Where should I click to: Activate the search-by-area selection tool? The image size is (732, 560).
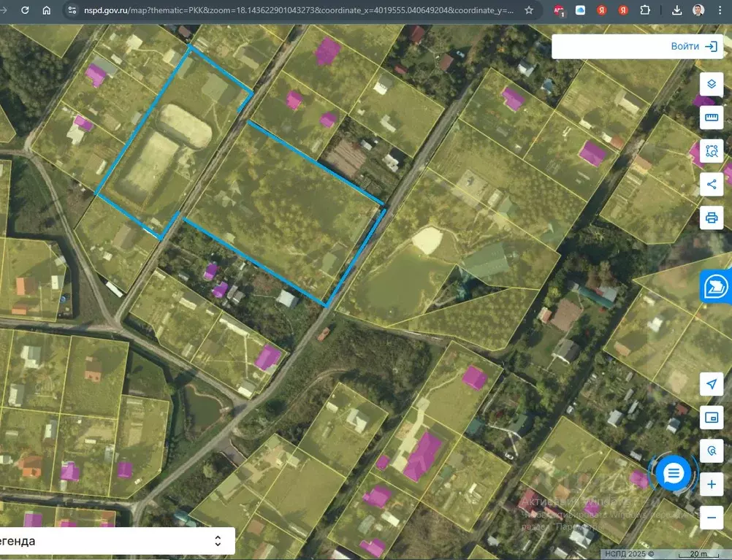coord(711,151)
